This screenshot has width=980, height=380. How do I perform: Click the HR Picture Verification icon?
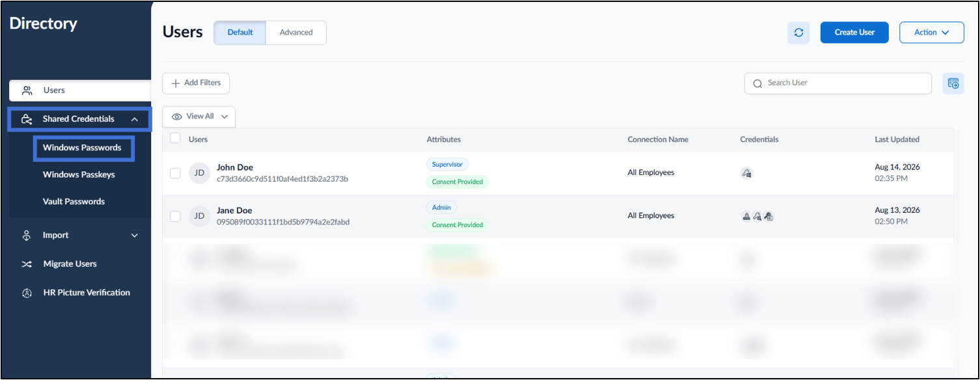tap(27, 293)
